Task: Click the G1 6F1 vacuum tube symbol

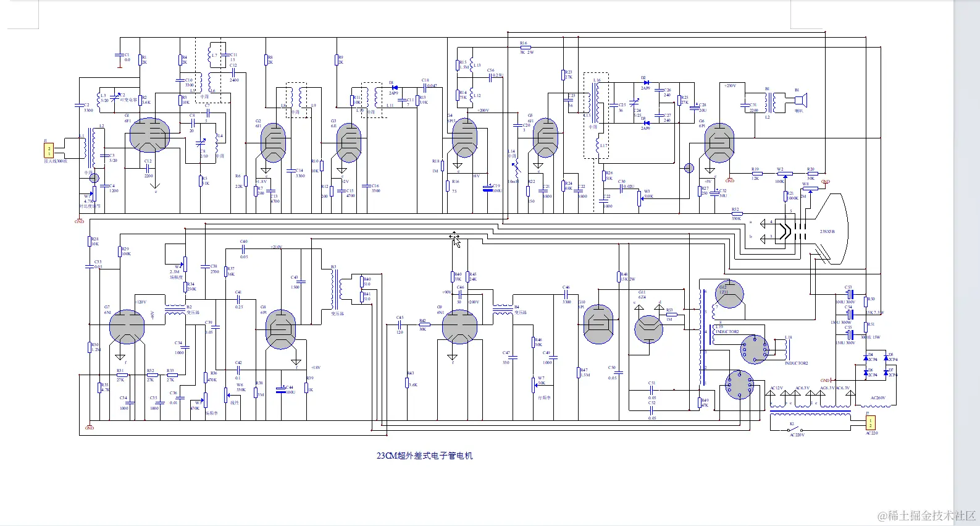Action: (x=149, y=135)
